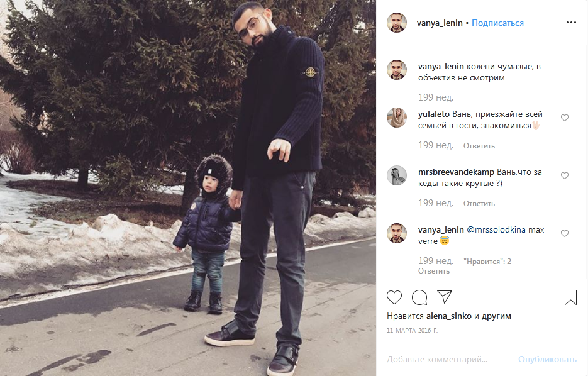
Task: Open alena_sinko's profile from likes line
Action: click(x=449, y=316)
